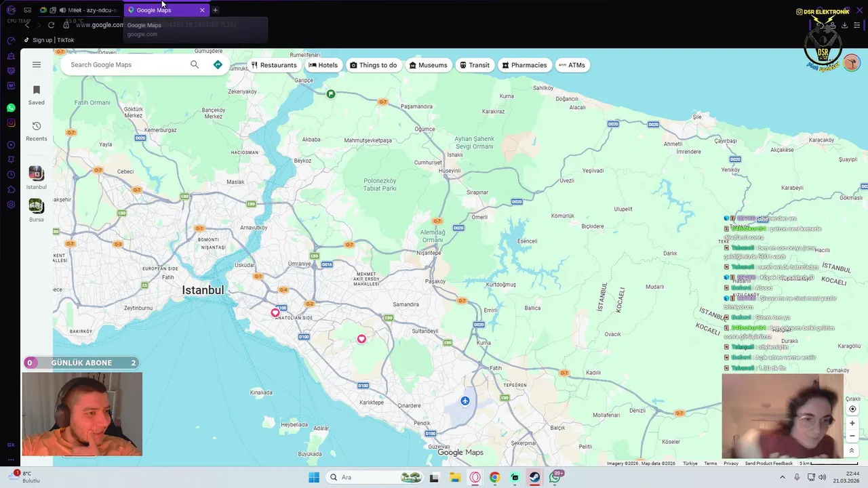Open the clock showing 22:44
This screenshot has height=488, width=868.
click(846, 477)
